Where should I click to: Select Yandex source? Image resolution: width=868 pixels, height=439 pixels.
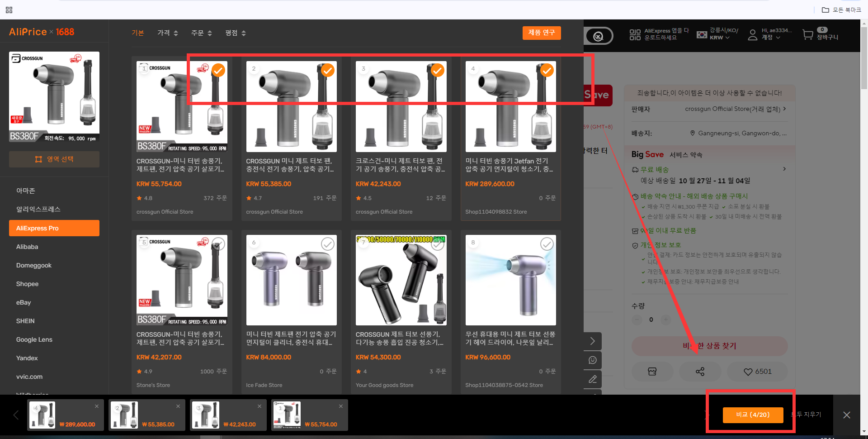point(27,358)
